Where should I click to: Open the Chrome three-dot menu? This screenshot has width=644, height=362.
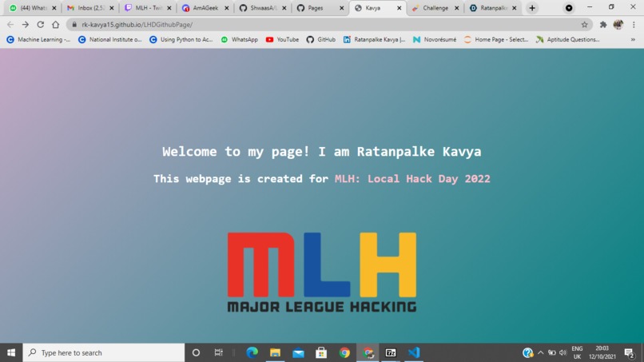coord(634,25)
